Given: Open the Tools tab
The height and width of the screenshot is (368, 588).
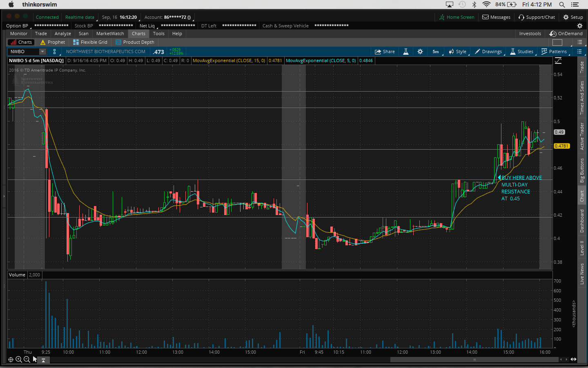Looking at the screenshot, I should [159, 34].
